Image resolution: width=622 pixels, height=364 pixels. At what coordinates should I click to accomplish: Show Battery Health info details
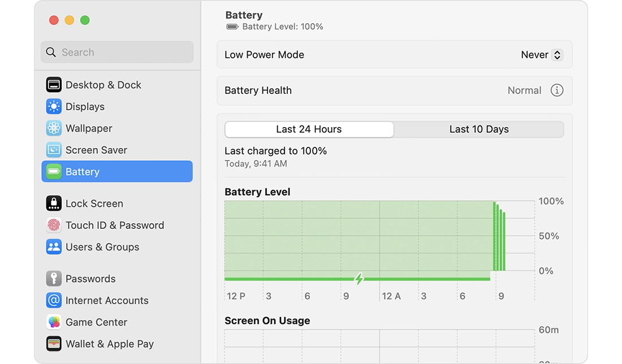point(557,90)
